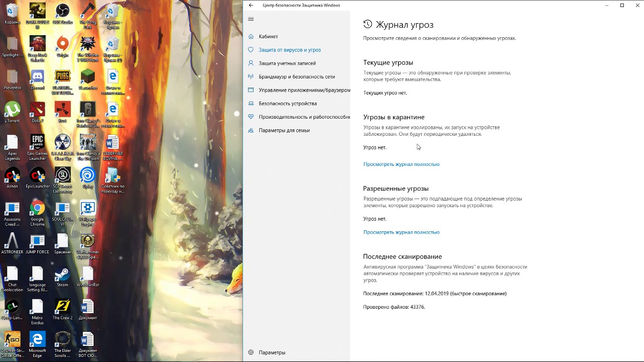The height and width of the screenshot is (362, 644).
Task: Select the Корзина recycle bin desktop icon
Action: tap(12, 14)
